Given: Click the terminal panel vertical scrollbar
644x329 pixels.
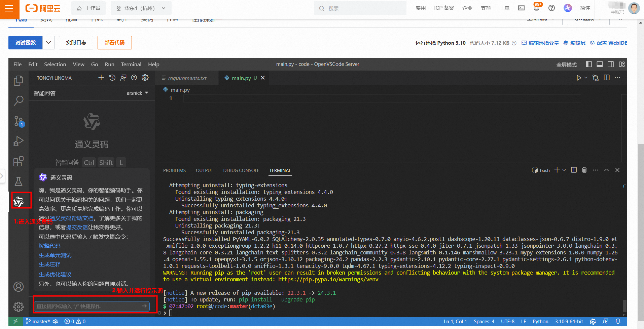Looking at the screenshot, I should [624, 306].
